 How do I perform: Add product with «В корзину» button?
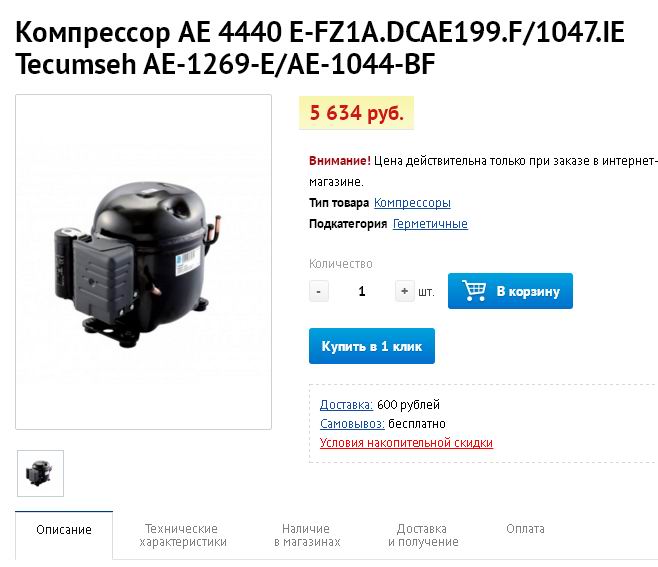tap(510, 291)
